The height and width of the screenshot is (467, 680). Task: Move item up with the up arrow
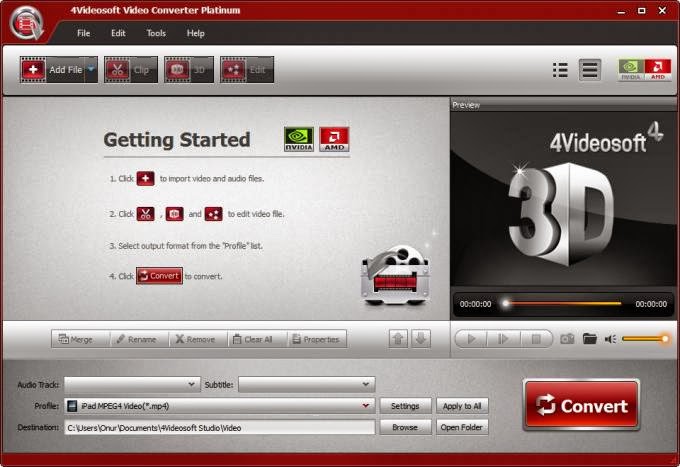click(399, 339)
